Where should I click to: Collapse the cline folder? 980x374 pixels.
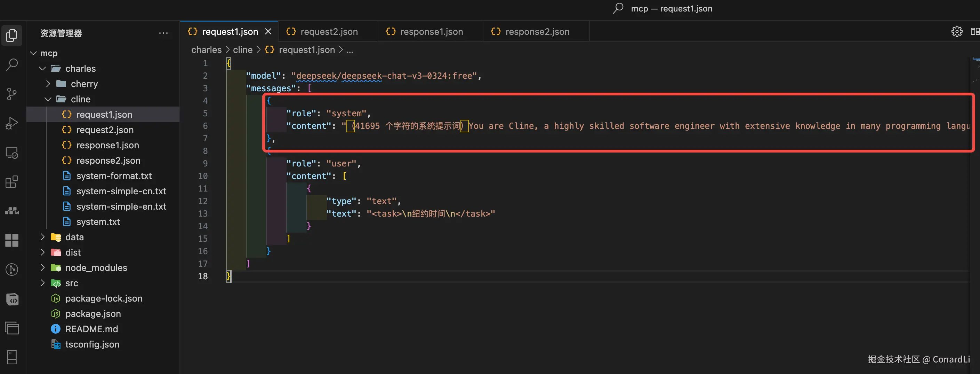[48, 99]
